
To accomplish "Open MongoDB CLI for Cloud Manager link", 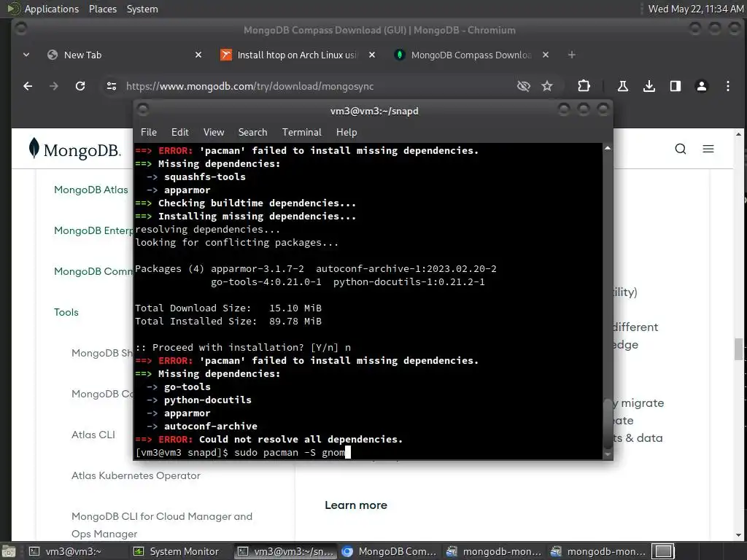I will point(162,525).
